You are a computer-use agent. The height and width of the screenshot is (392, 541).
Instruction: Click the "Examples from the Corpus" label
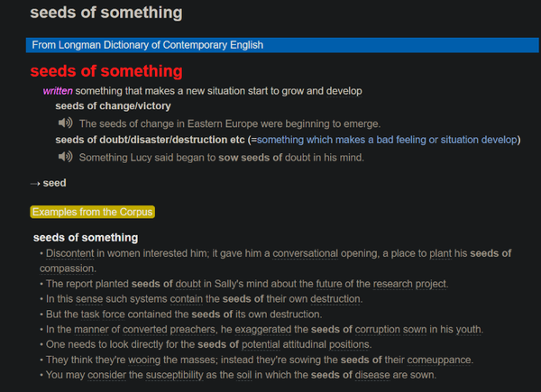93,213
